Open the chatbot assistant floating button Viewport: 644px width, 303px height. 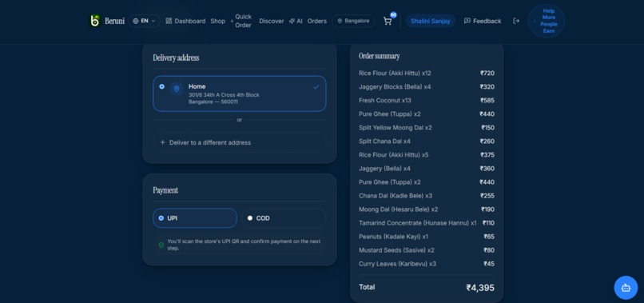[626, 287]
